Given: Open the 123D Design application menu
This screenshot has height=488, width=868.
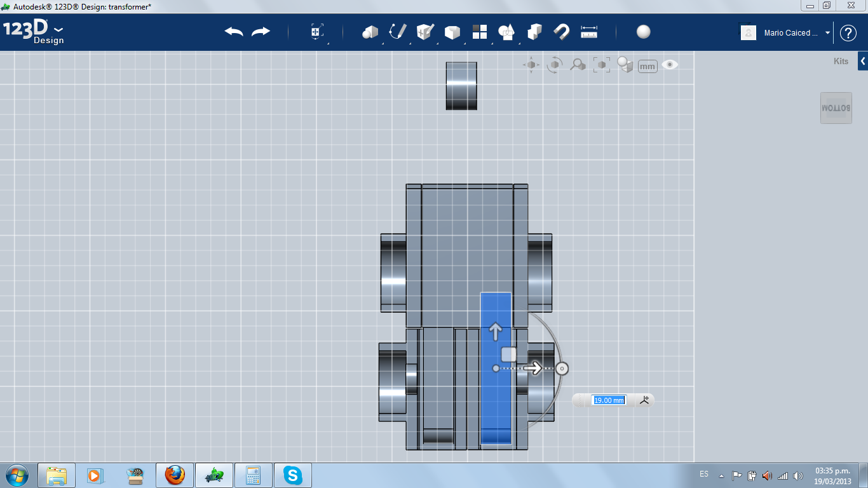Looking at the screenshot, I should click(x=34, y=32).
